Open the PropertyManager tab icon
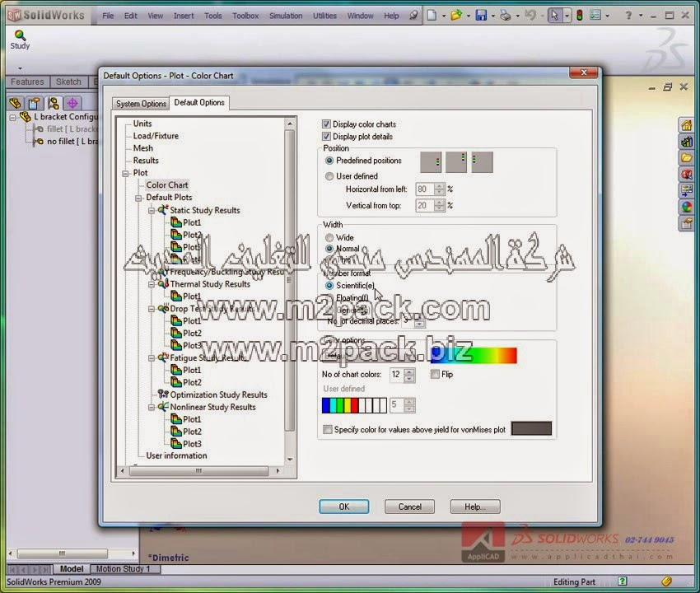The width and height of the screenshot is (700, 593). pyautogui.click(x=34, y=103)
